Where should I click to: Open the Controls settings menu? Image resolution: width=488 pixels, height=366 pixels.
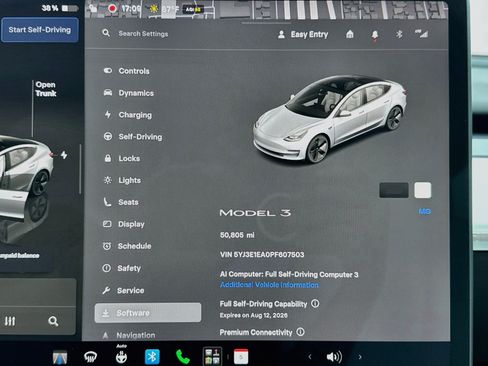pos(127,71)
